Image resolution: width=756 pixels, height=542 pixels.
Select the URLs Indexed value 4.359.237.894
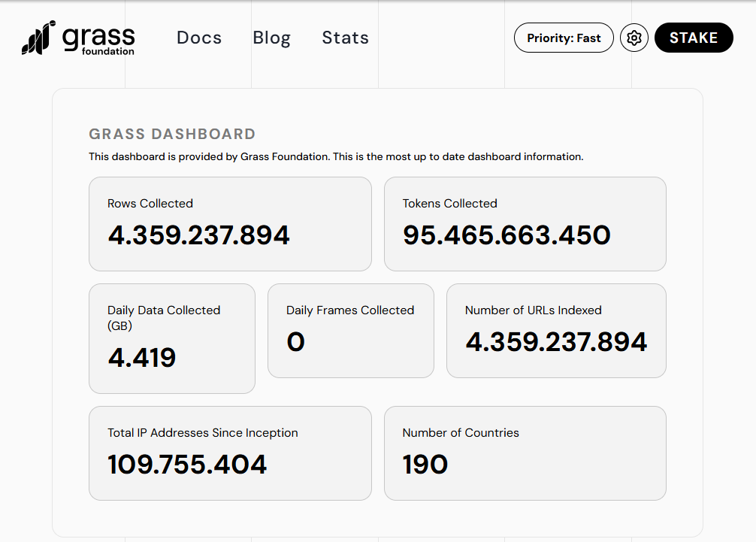(x=556, y=342)
